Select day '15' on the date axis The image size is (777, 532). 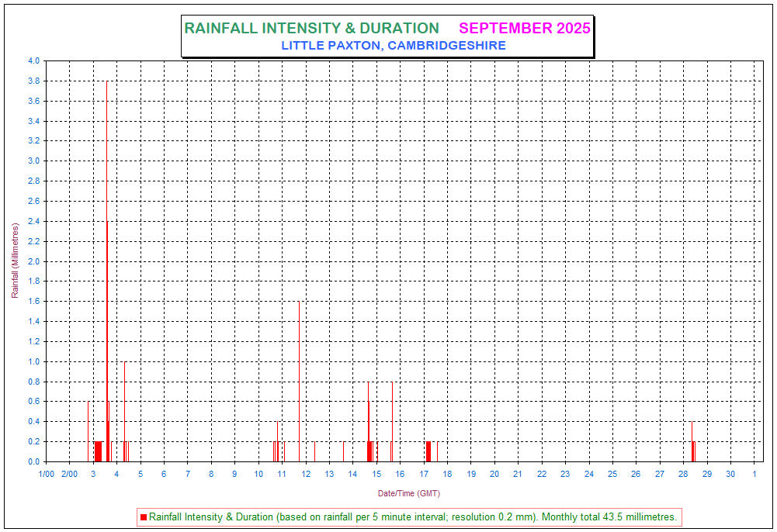coord(376,474)
